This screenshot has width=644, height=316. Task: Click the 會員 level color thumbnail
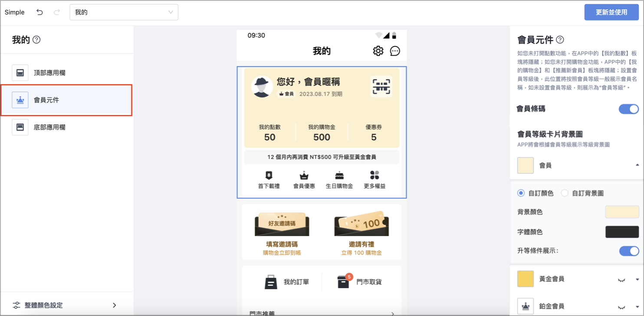pos(526,165)
